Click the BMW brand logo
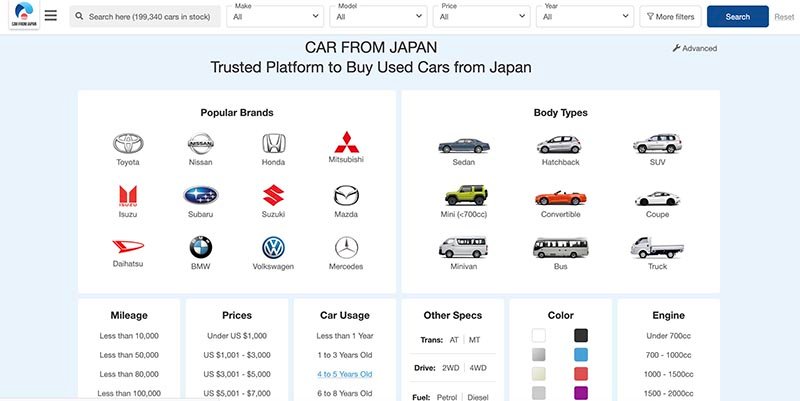Viewport: 800px width, 401px height. 200,247
